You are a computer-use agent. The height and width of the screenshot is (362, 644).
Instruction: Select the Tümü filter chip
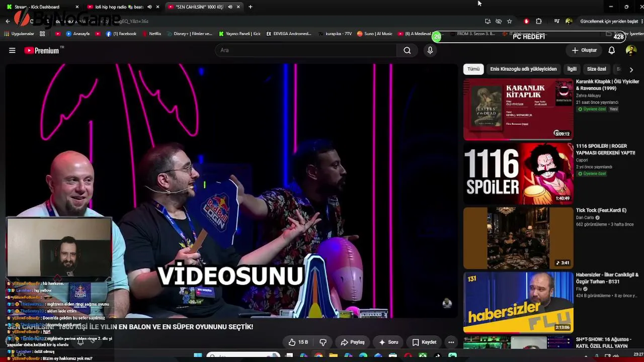click(x=473, y=69)
